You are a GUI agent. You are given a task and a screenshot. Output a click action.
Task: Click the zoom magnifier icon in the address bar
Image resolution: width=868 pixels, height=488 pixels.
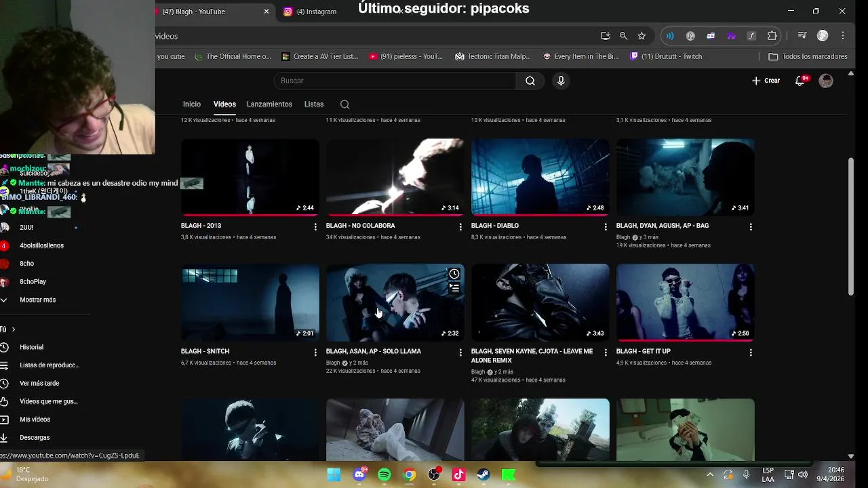(x=623, y=36)
